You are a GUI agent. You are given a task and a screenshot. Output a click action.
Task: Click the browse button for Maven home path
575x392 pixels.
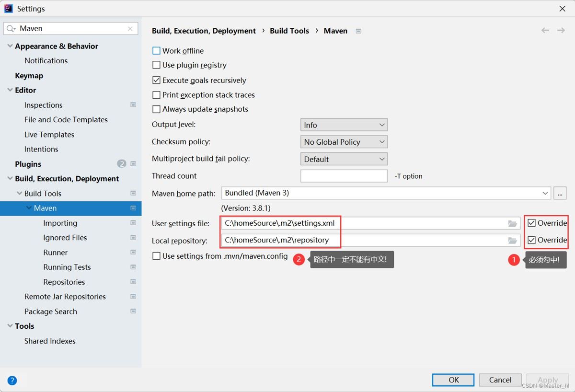pos(560,193)
